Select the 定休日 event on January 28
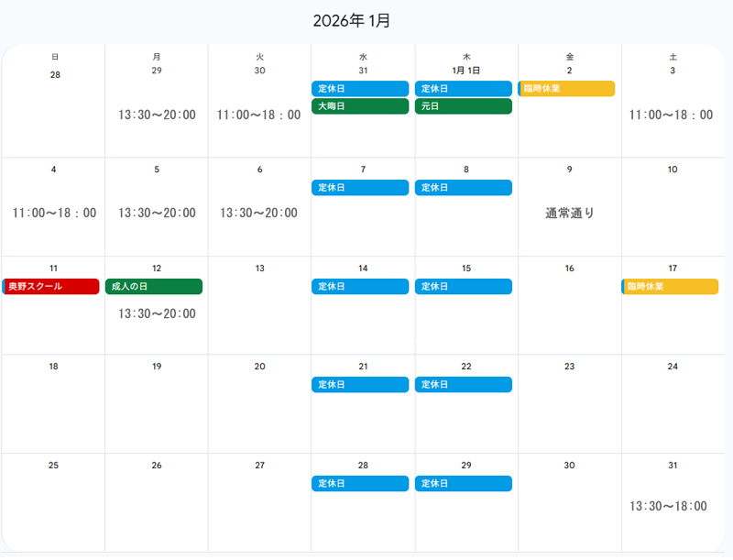733x560 pixels. pos(360,484)
